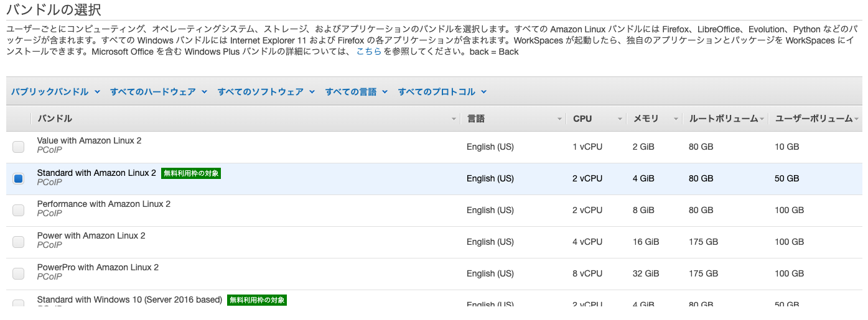Uncheck the Standard with Amazon Linux 2 bundle

pyautogui.click(x=19, y=178)
